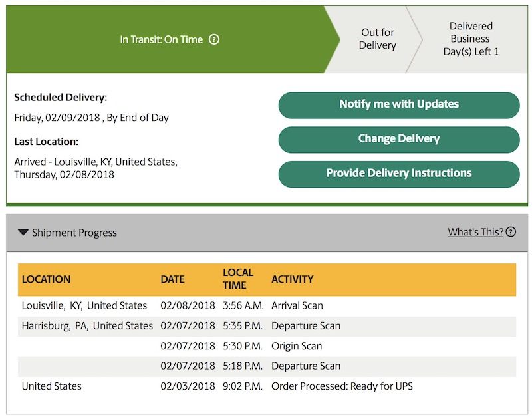Click Order Processed: Ready for UPS entry
Screen dimensions: 532x419
pos(342,386)
